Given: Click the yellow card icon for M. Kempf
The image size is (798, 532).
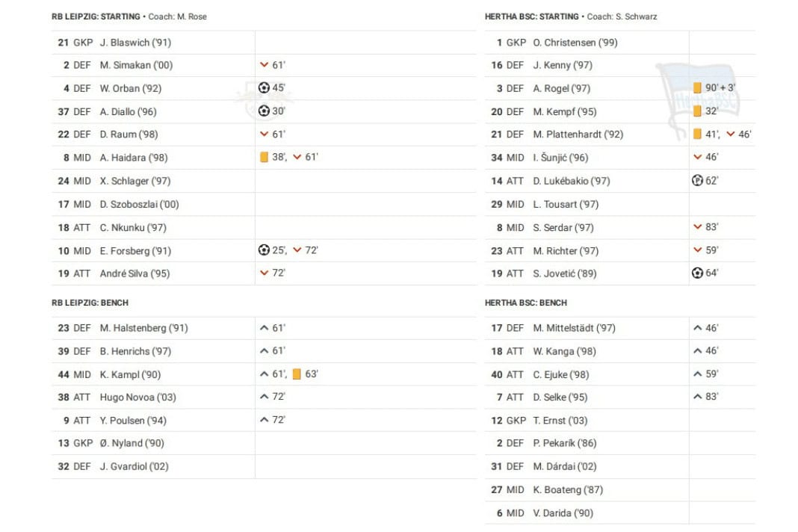Looking at the screenshot, I should (697, 111).
